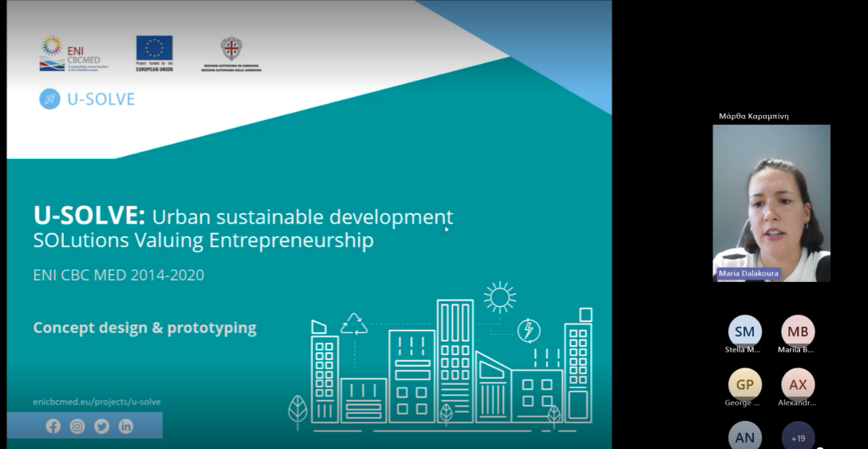Click the sun icon above the skyline

[x=500, y=297]
